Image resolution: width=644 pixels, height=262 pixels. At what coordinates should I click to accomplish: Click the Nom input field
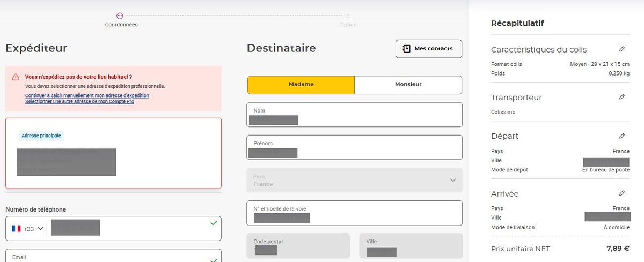(355, 115)
